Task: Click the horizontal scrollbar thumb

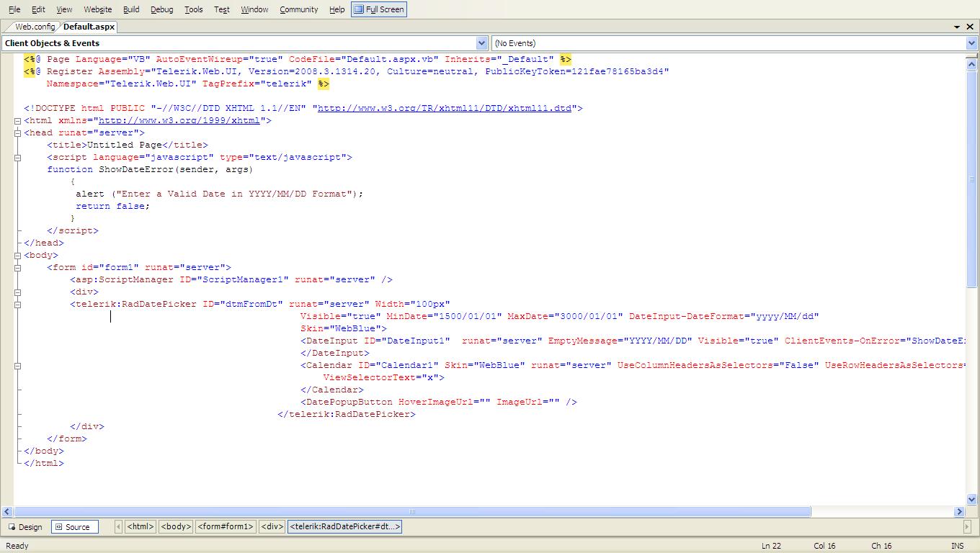Action: coord(411,512)
